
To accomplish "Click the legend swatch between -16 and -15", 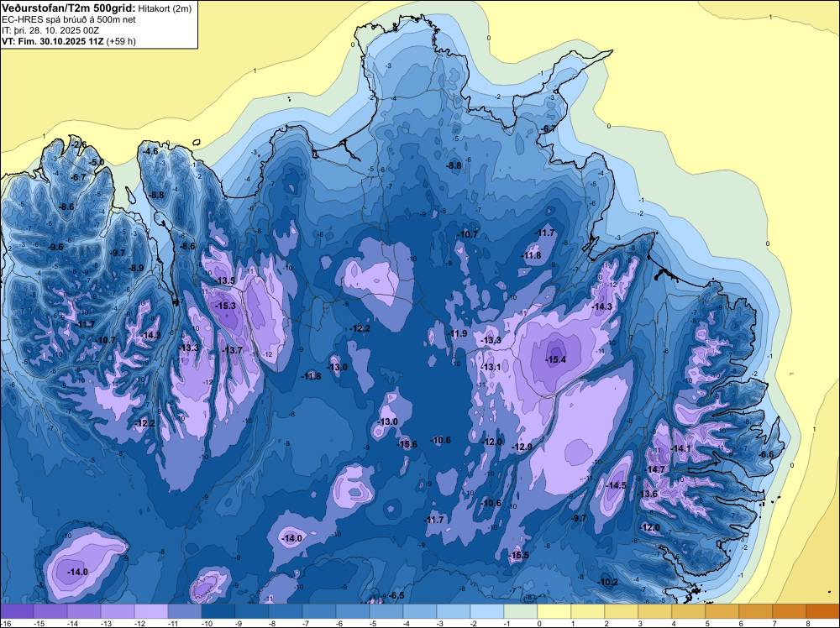I will [17, 611].
